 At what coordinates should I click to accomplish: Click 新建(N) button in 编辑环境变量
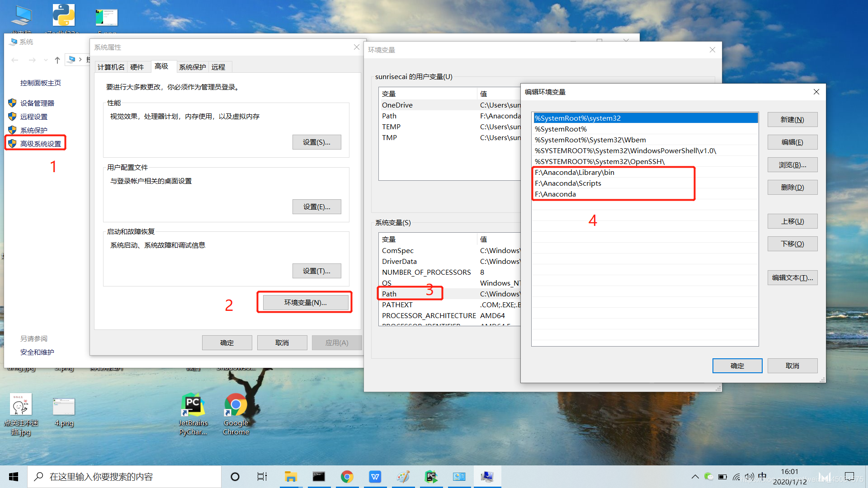(x=792, y=119)
